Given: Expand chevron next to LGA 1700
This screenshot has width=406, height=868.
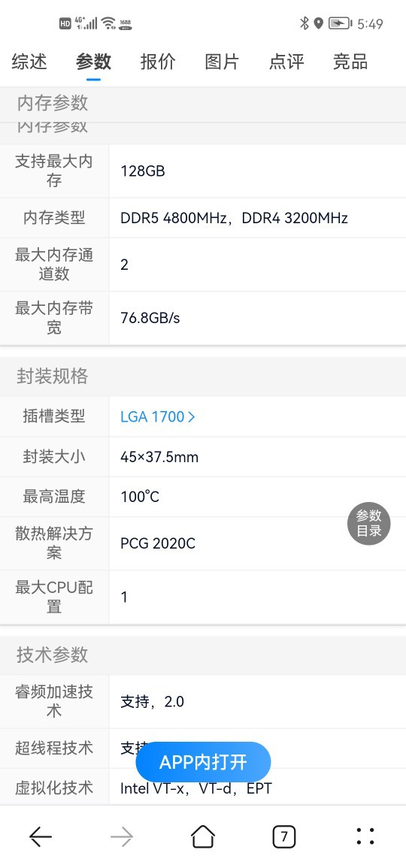Looking at the screenshot, I should [x=192, y=417].
